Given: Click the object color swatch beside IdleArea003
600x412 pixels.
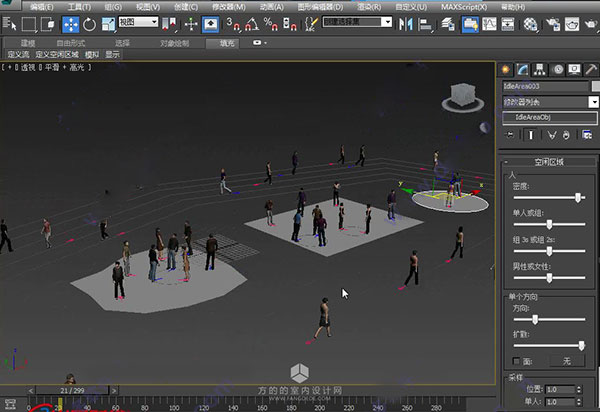Looking at the screenshot, I should (x=595, y=86).
